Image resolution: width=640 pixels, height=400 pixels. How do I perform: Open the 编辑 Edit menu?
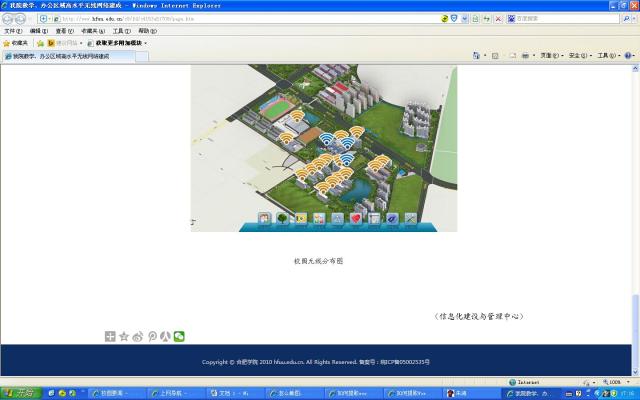pos(38,31)
